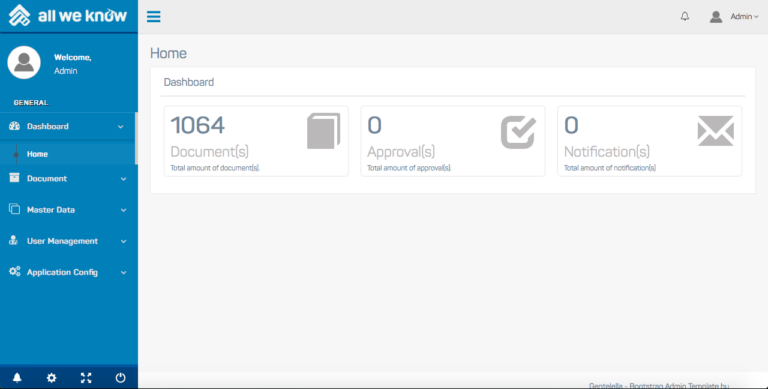Click the Home page heading

(x=168, y=53)
